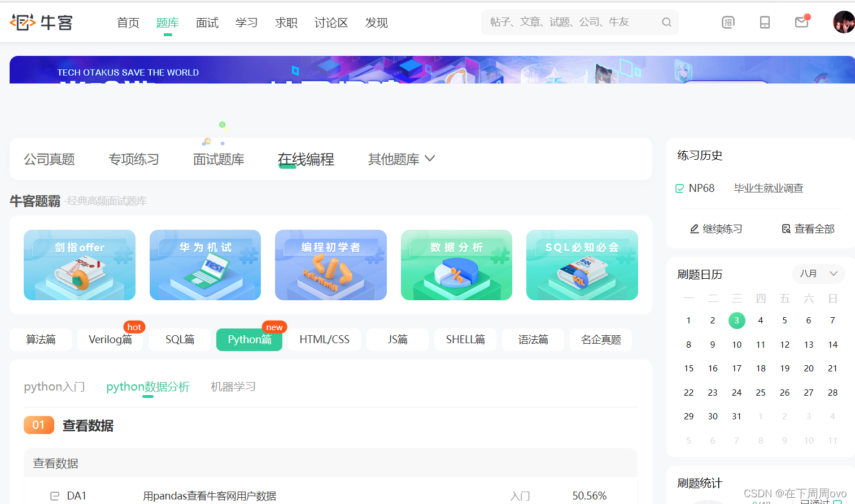Click the Python篇 category button
The image size is (855, 504).
click(x=249, y=339)
